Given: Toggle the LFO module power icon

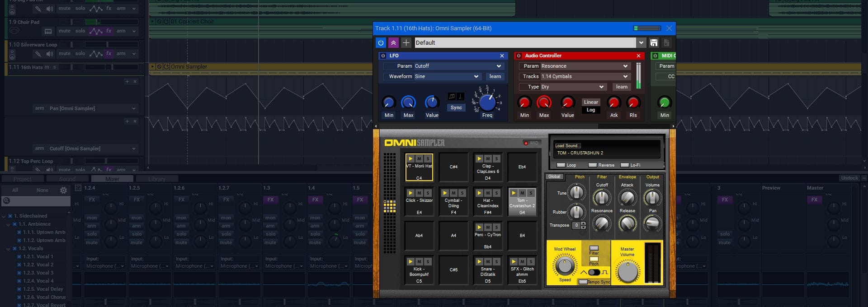Looking at the screenshot, I should click(383, 56).
